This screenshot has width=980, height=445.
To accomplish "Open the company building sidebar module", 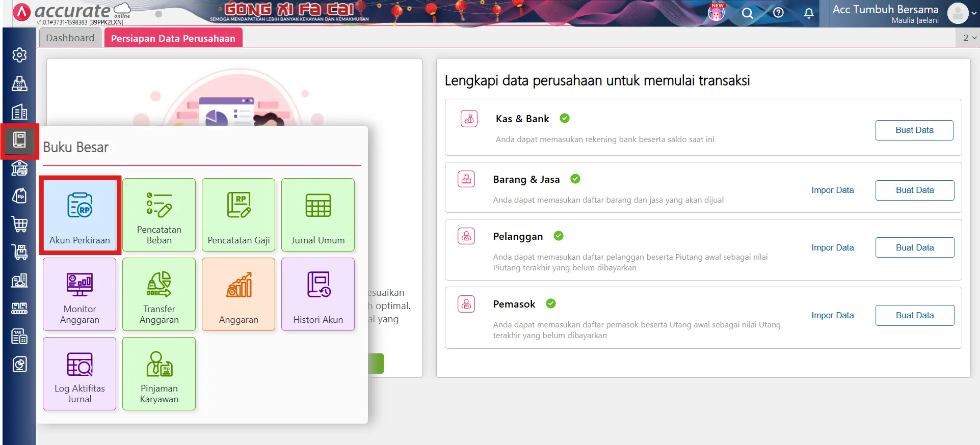I will coord(19,112).
